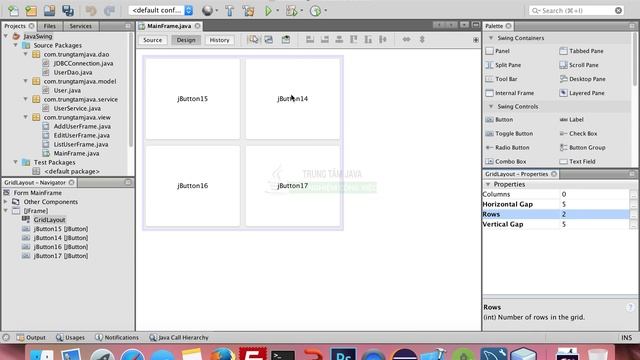Image resolution: width=640 pixels, height=360 pixels.
Task: Open the History view
Action: click(x=219, y=40)
